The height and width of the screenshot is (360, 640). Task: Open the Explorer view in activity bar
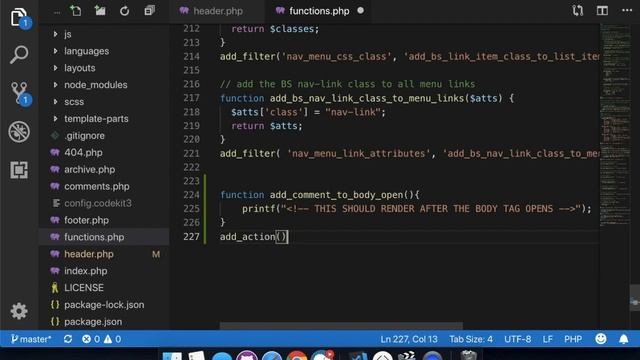click(x=19, y=17)
